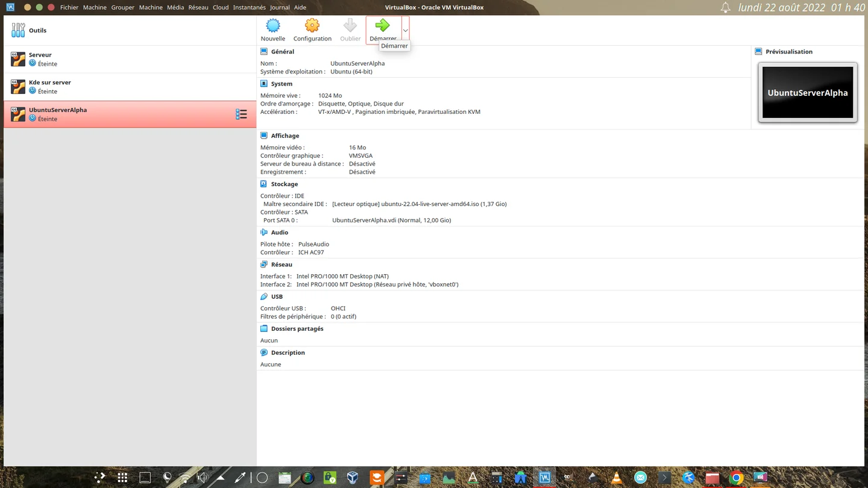Click the Oublier toolbar button

point(350,30)
